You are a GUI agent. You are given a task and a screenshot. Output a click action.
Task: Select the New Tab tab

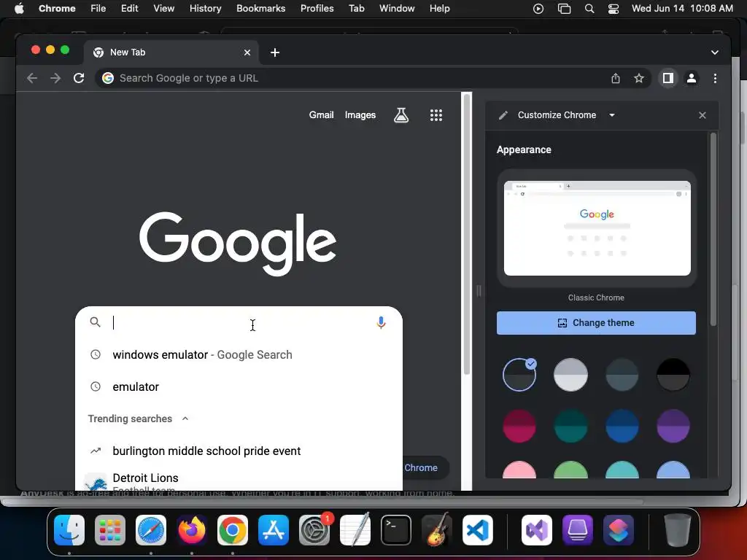pos(171,52)
